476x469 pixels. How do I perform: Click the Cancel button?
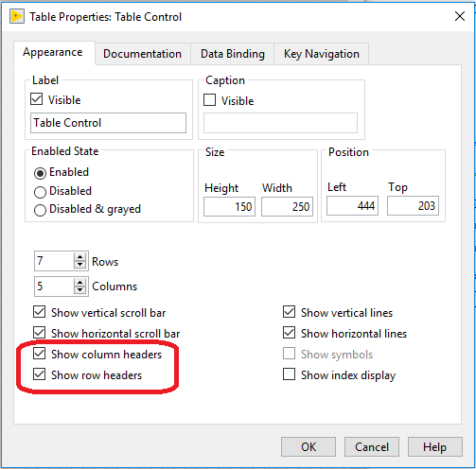pyautogui.click(x=372, y=446)
